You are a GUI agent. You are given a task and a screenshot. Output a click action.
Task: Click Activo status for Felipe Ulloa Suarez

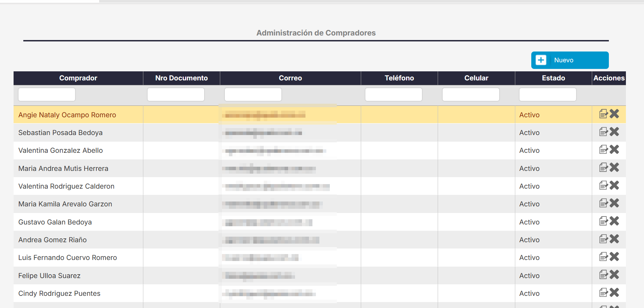tap(530, 276)
